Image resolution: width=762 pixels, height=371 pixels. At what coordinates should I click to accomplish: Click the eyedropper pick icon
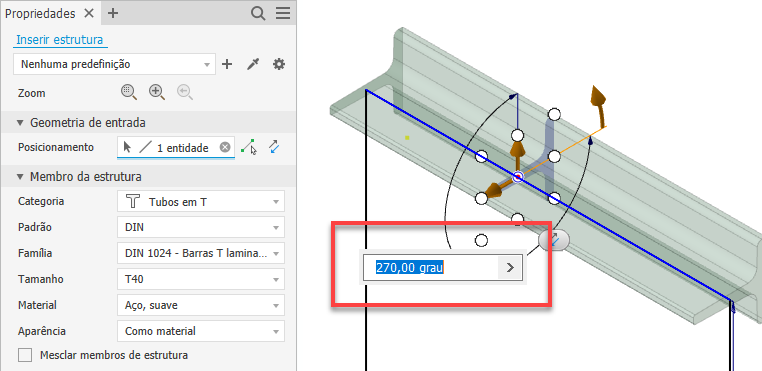[253, 64]
